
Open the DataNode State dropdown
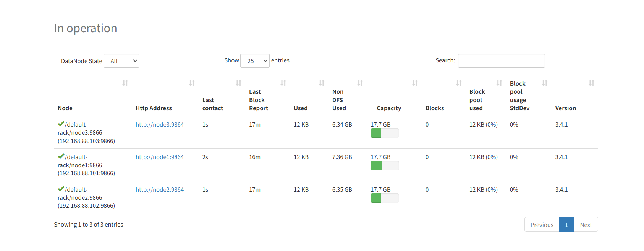coord(121,61)
